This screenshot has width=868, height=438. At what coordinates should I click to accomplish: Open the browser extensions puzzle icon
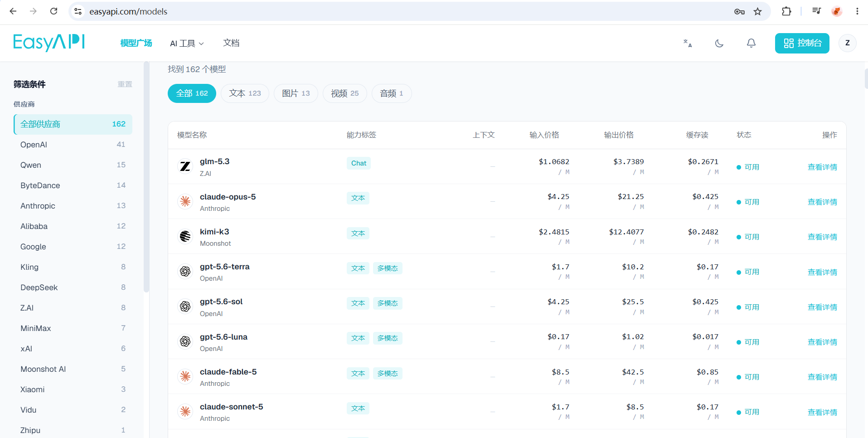pos(786,11)
